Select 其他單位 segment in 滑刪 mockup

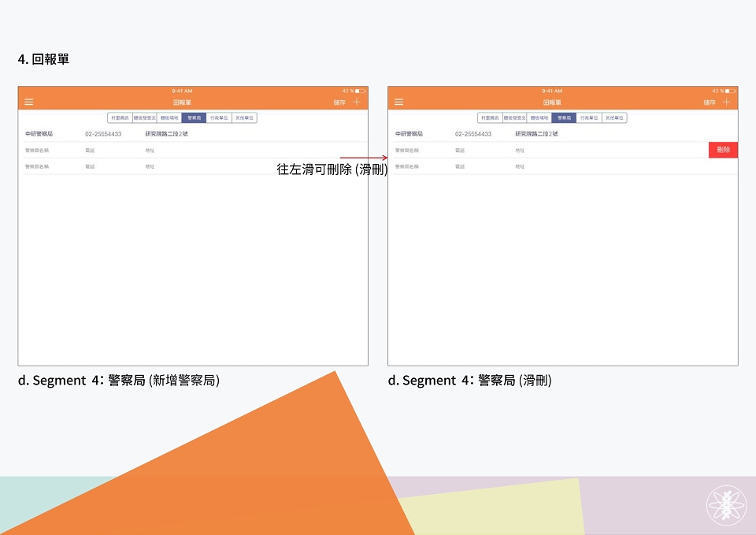click(x=614, y=117)
